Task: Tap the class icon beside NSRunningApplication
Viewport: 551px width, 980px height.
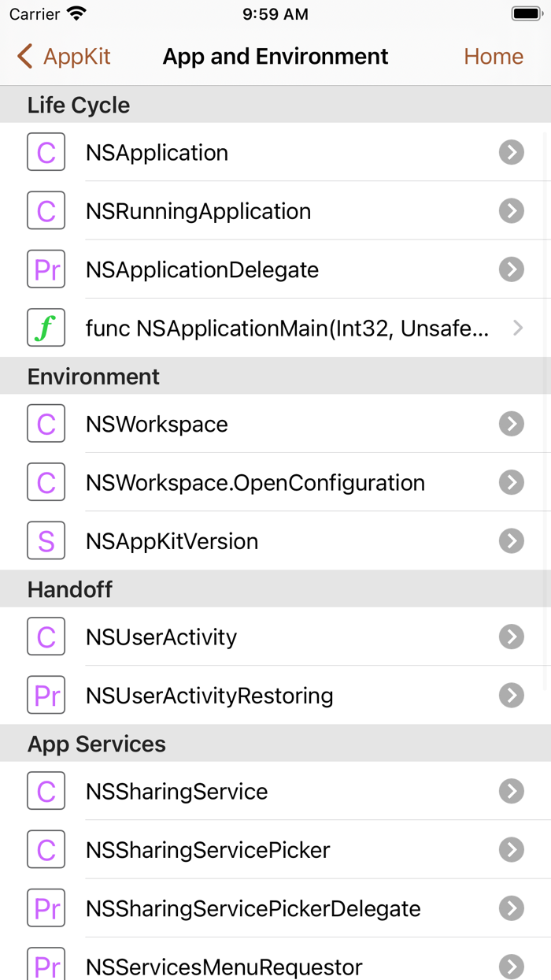Action: point(46,211)
